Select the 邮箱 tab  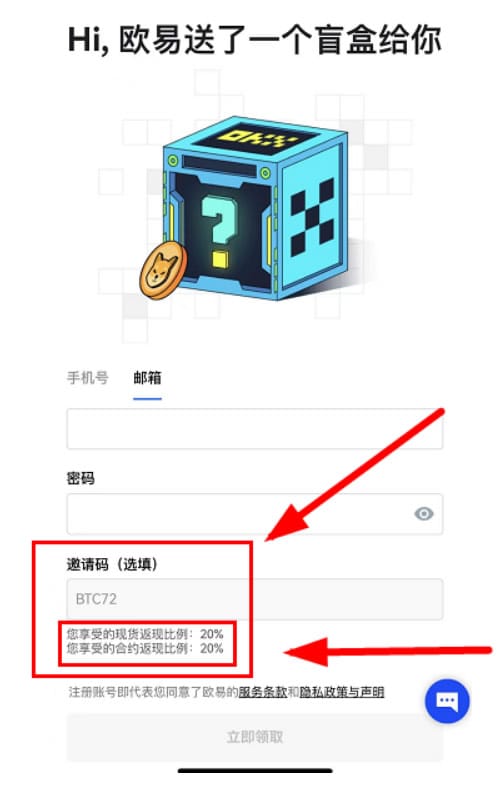[x=147, y=377]
